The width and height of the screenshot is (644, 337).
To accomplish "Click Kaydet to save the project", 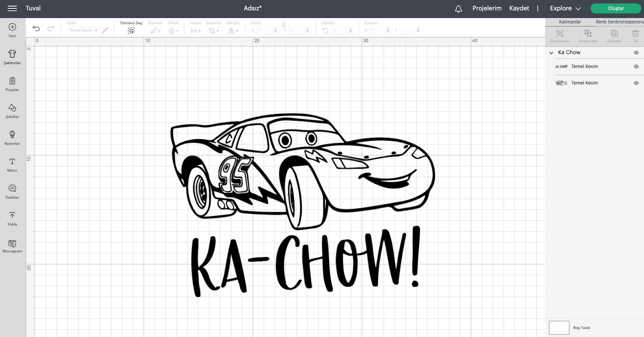I will pos(519,8).
